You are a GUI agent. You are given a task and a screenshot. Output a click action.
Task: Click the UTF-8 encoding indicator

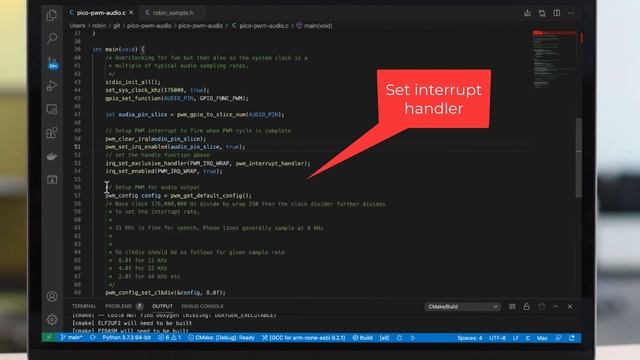[497, 338]
